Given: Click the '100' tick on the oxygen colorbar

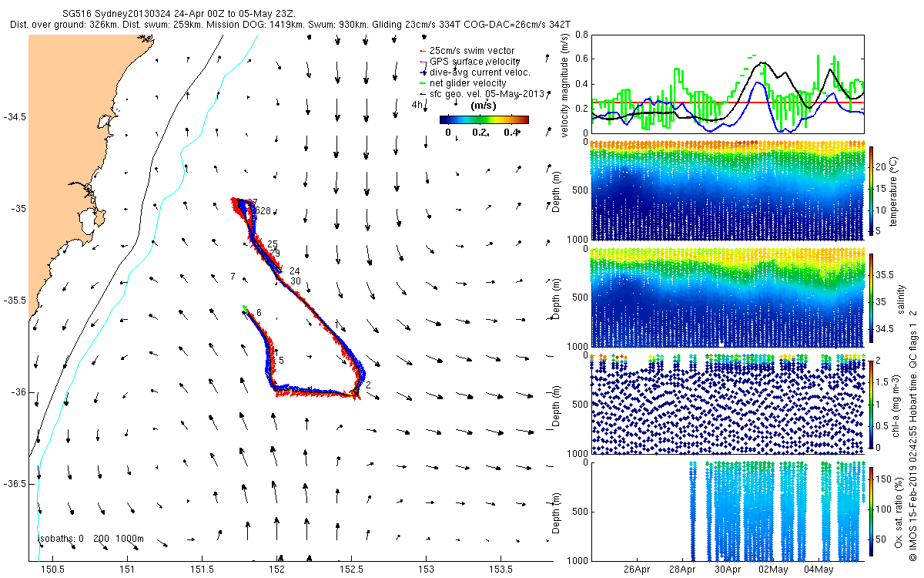Looking at the screenshot, I should tap(885, 509).
